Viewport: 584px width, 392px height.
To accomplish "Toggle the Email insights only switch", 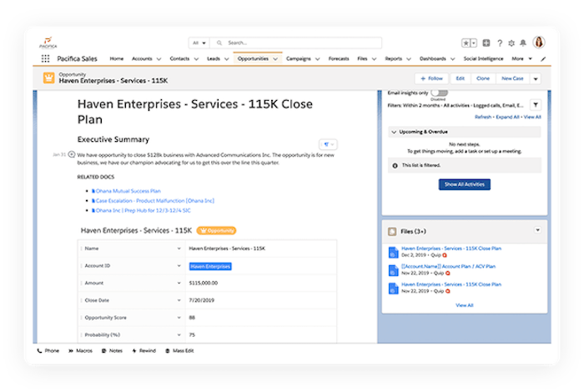I will 439,93.
